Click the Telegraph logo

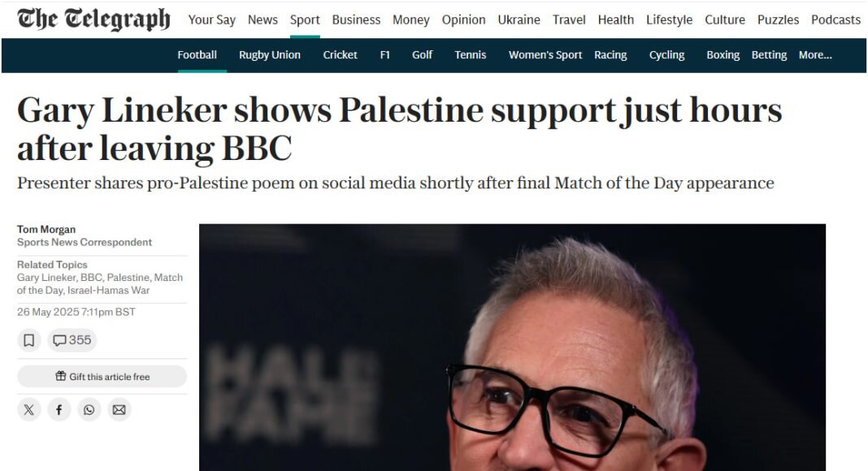93,19
